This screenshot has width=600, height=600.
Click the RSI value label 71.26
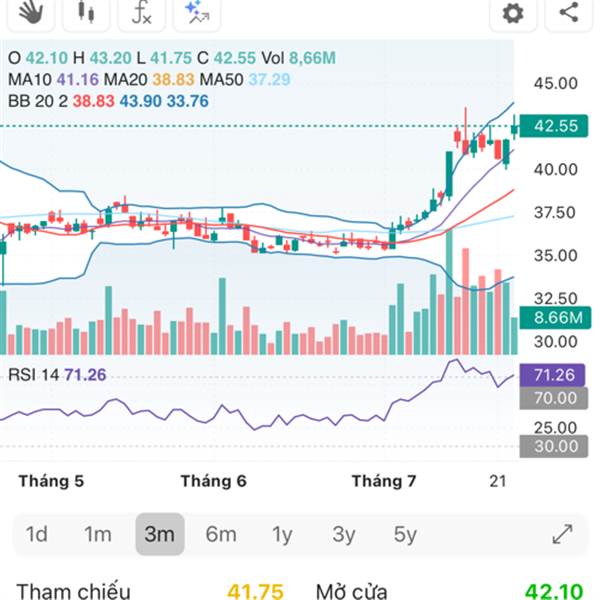click(552, 375)
